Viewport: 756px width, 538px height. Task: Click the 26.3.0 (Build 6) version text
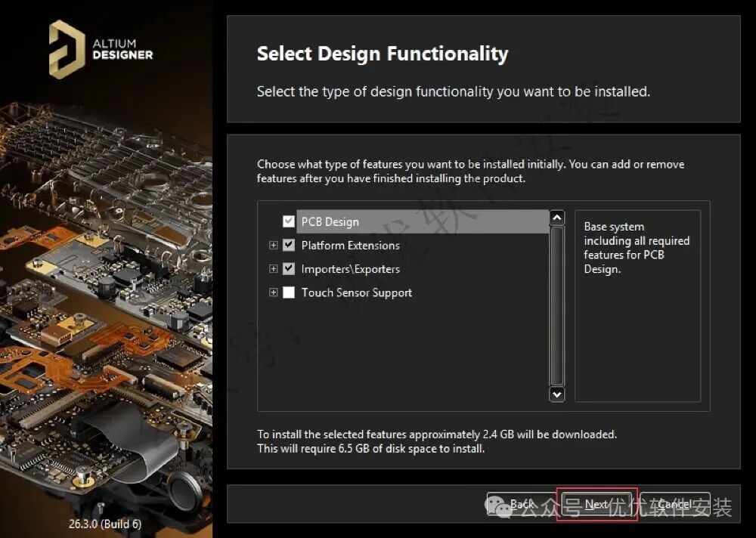click(x=105, y=524)
